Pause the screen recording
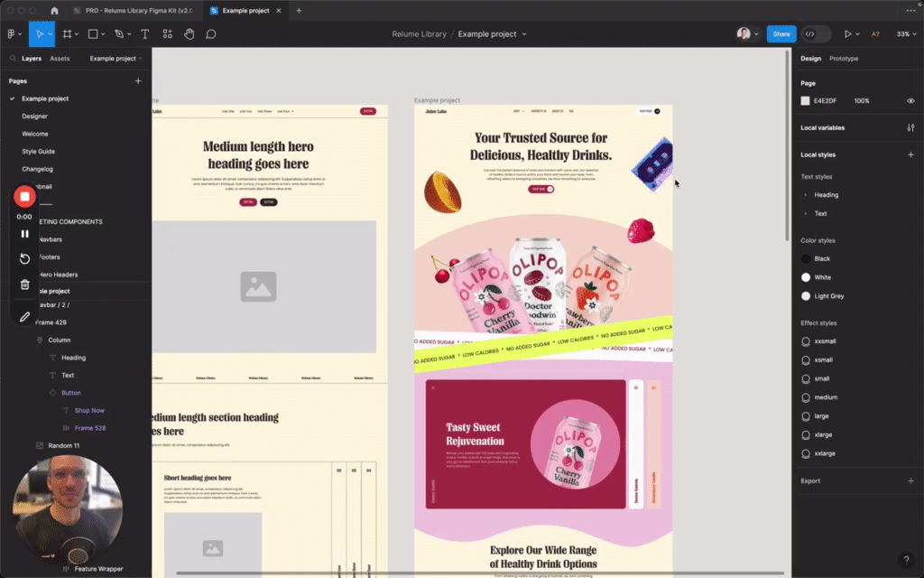924x578 pixels. (25, 234)
